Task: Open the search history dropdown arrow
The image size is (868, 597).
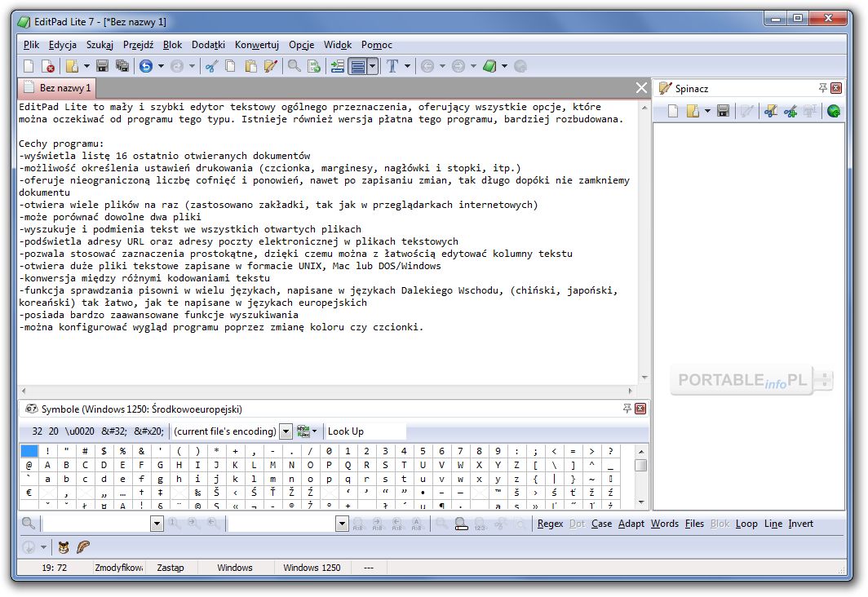Action: click(157, 524)
